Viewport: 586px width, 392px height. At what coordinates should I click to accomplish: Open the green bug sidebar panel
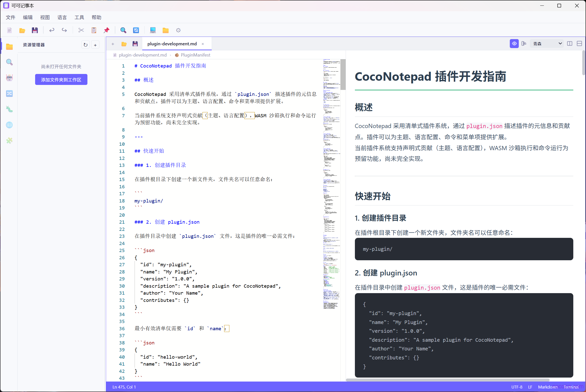pyautogui.click(x=9, y=109)
